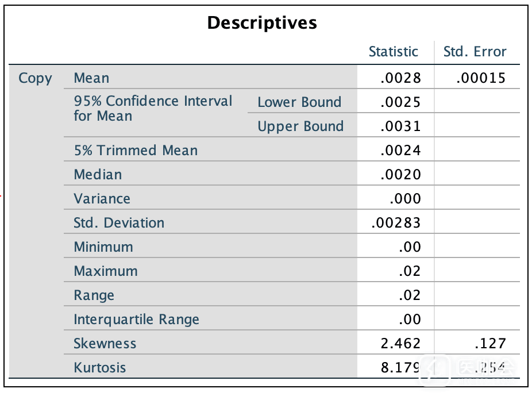Image resolution: width=532 pixels, height=400 pixels.
Task: Click the Variance row label
Action: [x=102, y=199]
